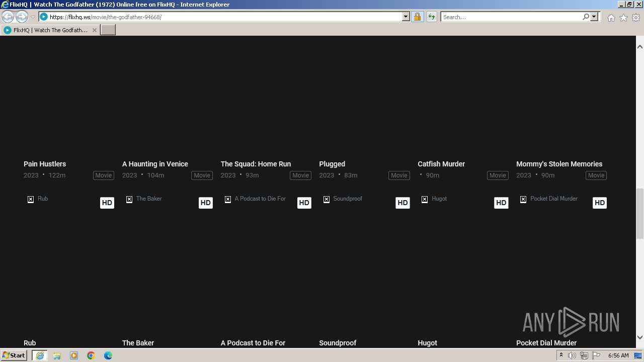
Task: Open the Catfish Murder title
Action: (441, 164)
